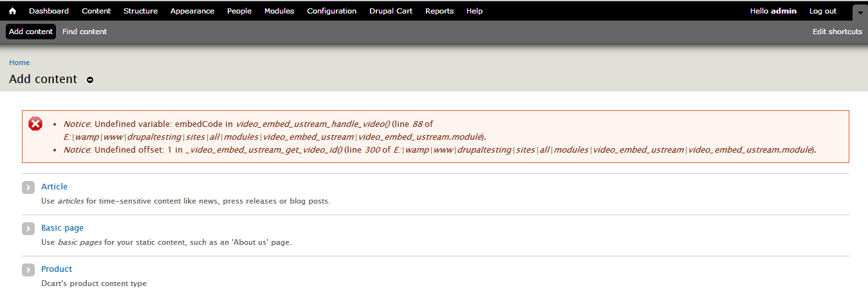The height and width of the screenshot is (297, 868).
Task: Click the arrow icon next to Basic page
Action: pos(28,229)
